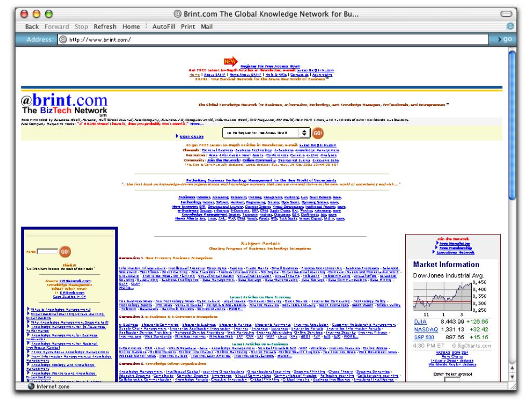532x399 pixels.
Task: Click Refresh in the browser toolbar
Action: coord(105,26)
